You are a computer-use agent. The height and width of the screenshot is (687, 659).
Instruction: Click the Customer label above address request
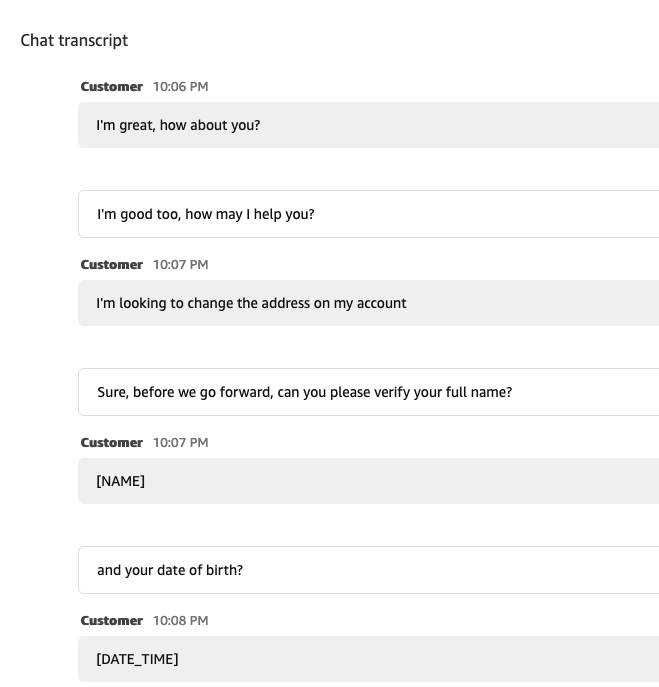coord(112,265)
